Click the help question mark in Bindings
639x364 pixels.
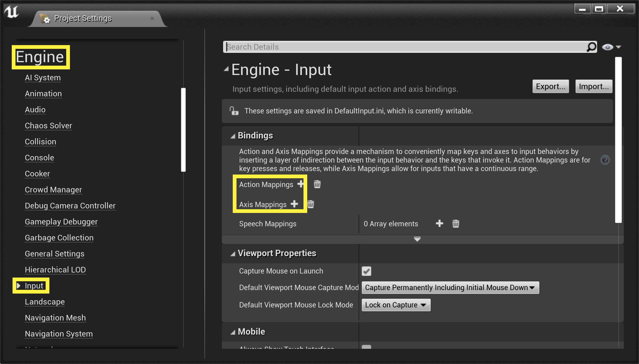[x=605, y=160]
